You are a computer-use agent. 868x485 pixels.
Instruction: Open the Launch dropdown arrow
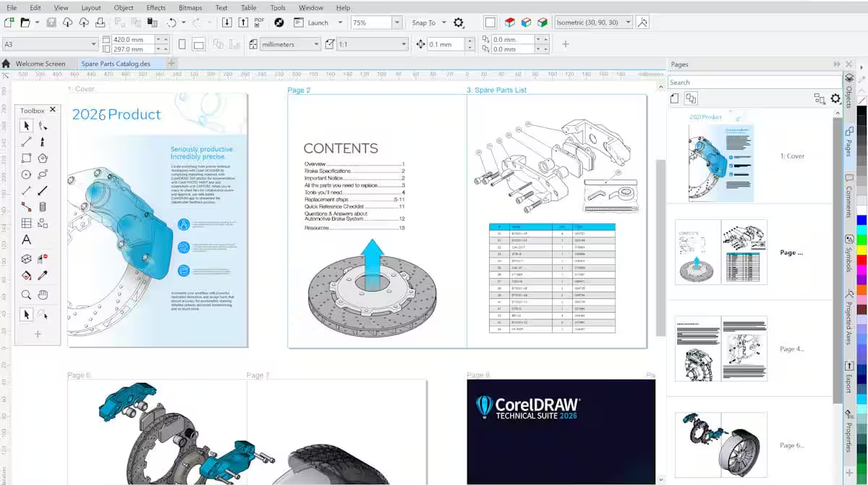point(340,22)
